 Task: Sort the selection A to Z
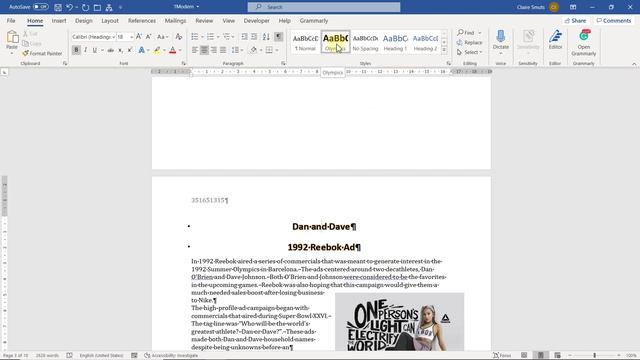tap(266, 37)
